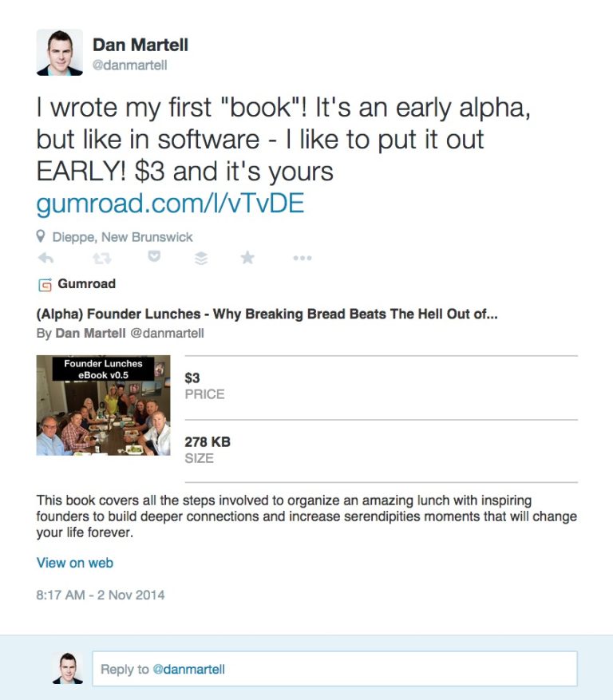
Task: Click View on web link
Action: click(74, 563)
